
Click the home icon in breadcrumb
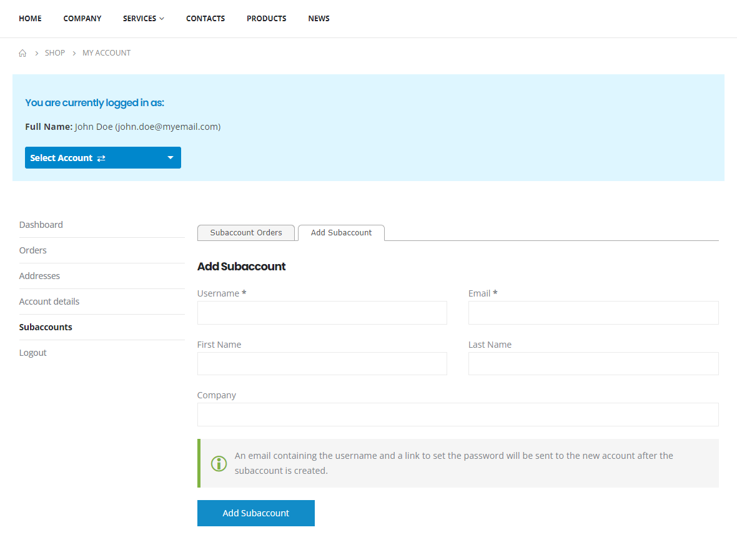(22, 53)
